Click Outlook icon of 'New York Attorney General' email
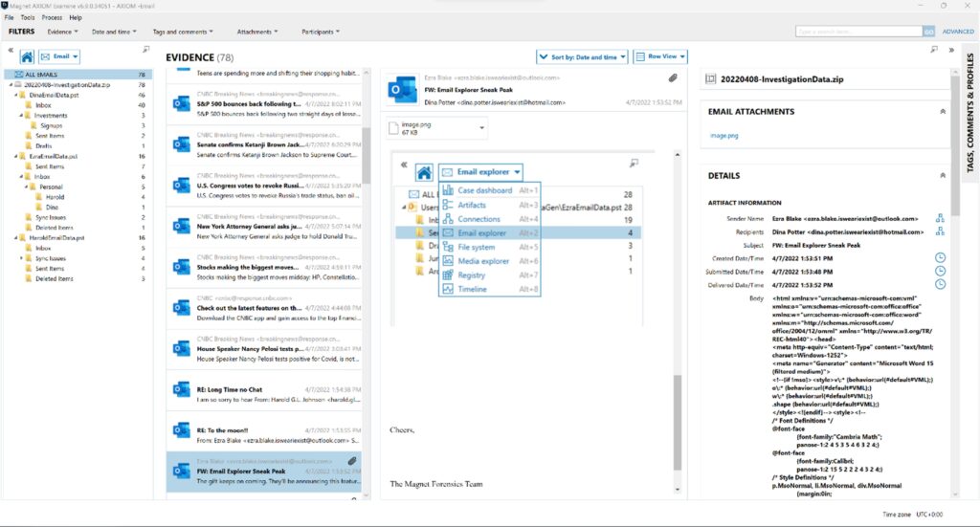The height and width of the screenshot is (527, 980). 181,226
